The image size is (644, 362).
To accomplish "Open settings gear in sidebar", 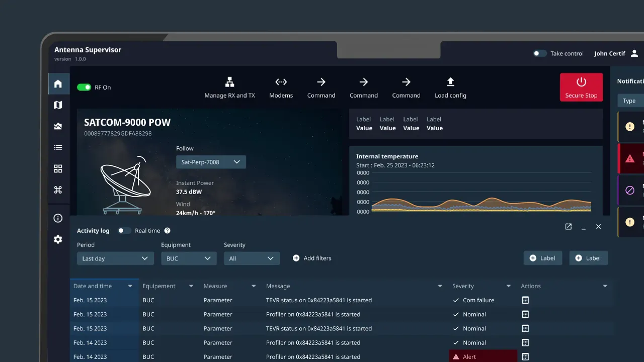I will pos(58,240).
